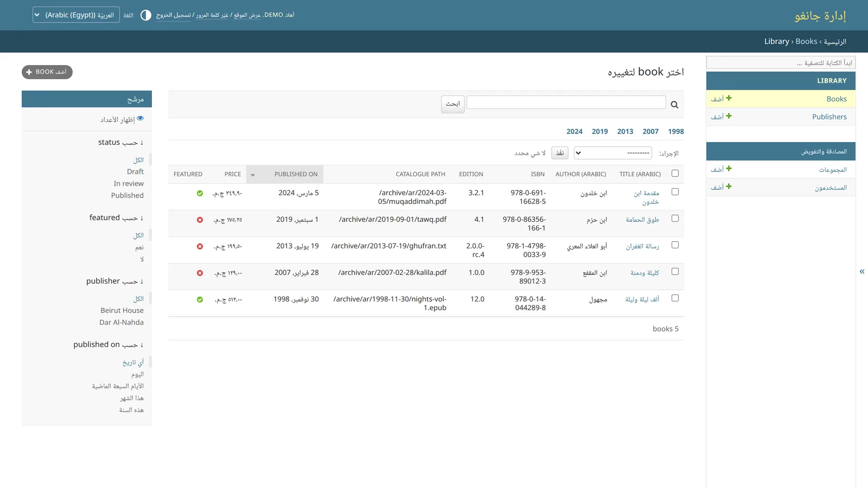
Task: Sort by the Price column header
Action: (233, 174)
